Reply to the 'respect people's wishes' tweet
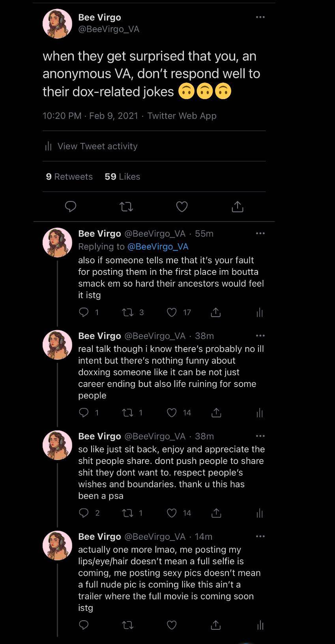The height and width of the screenshot is (644, 335). 84,513
